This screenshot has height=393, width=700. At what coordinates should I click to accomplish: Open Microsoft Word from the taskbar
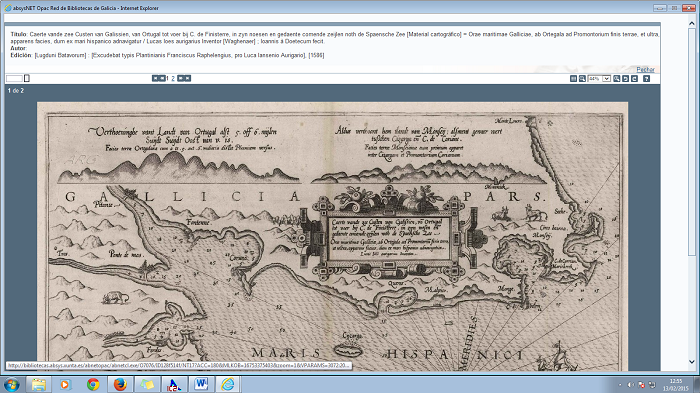tap(201, 384)
